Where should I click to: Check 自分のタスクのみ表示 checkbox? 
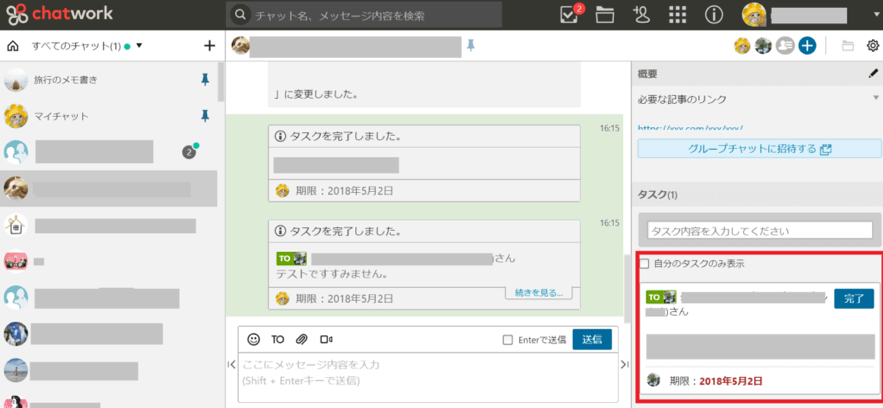(645, 264)
